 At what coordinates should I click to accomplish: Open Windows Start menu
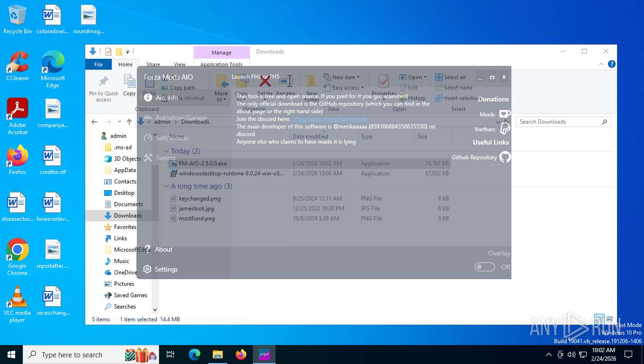coord(11,354)
